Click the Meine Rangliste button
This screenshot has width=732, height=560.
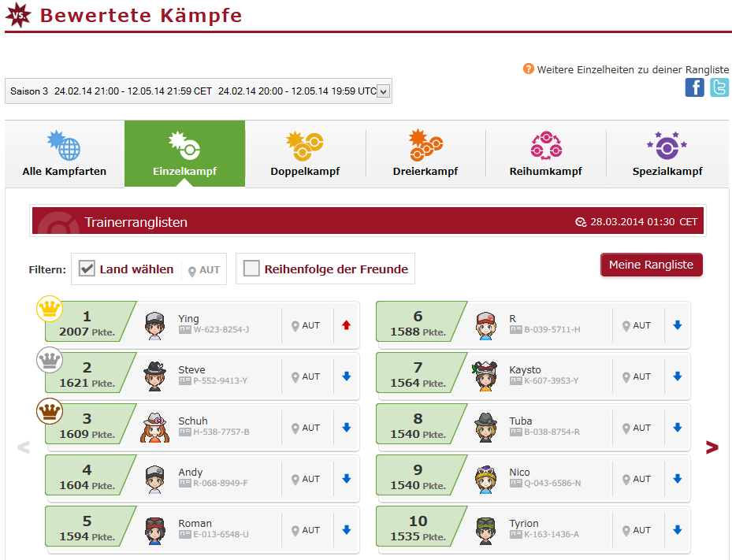pos(652,265)
